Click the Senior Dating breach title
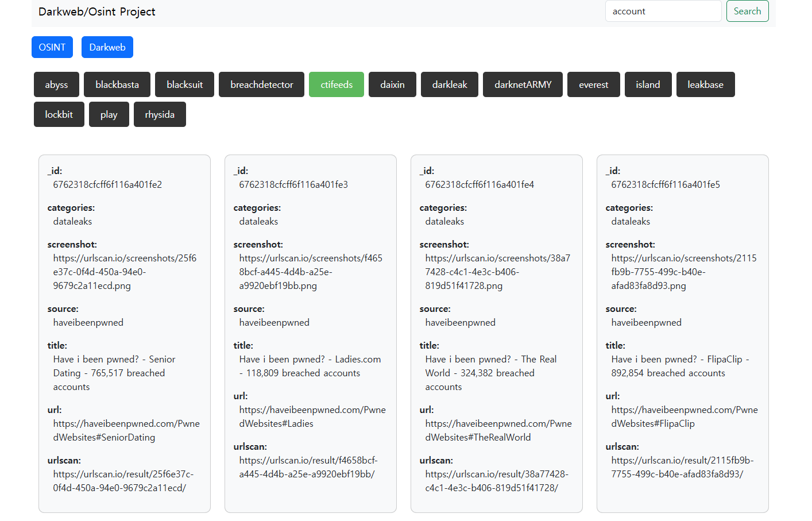Screen dimensions: 812x521 [114, 373]
